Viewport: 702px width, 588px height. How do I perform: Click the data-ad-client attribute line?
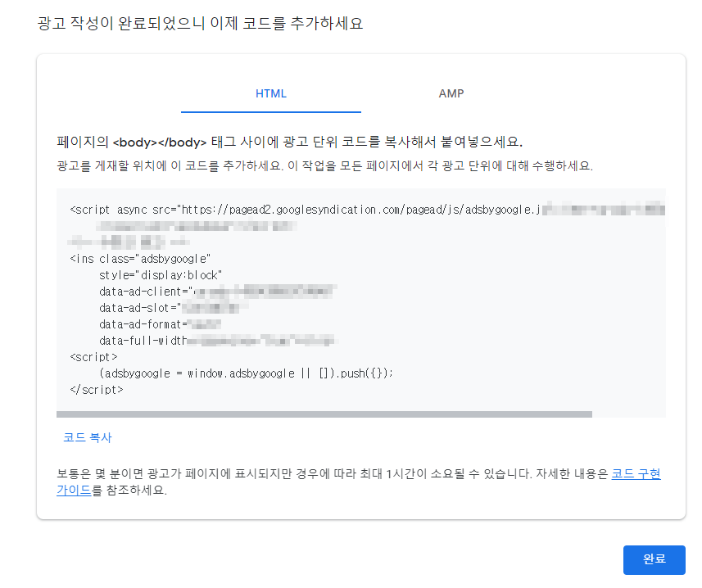tap(217, 292)
